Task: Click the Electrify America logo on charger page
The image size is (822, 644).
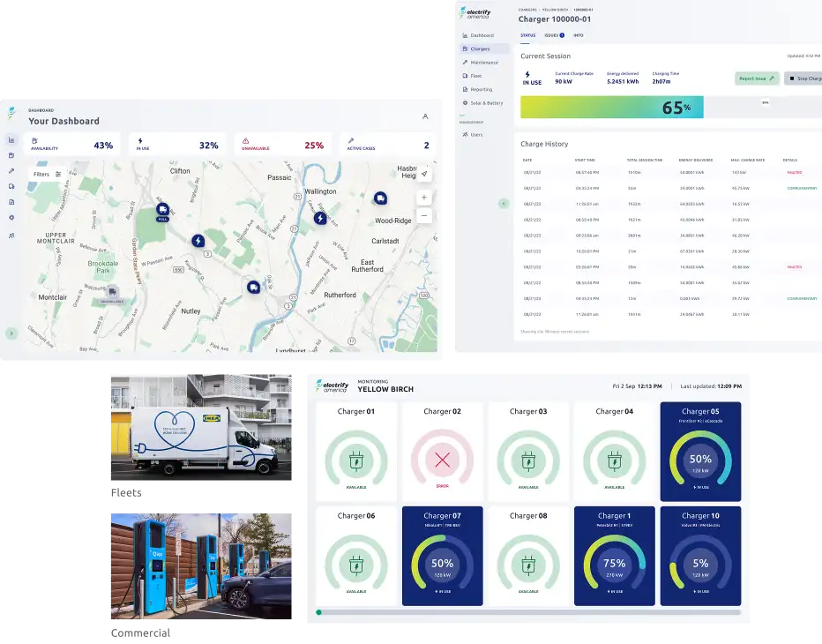Action: (x=475, y=13)
